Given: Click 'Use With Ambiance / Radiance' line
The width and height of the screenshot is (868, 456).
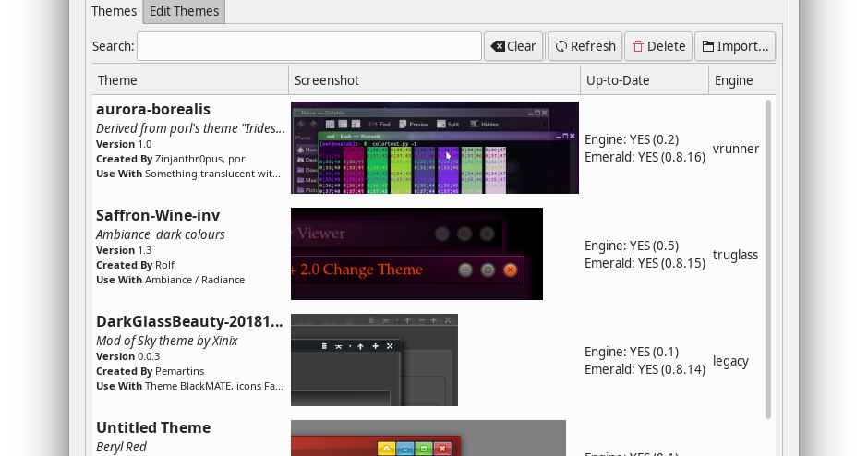Looking at the screenshot, I should click(x=171, y=280).
